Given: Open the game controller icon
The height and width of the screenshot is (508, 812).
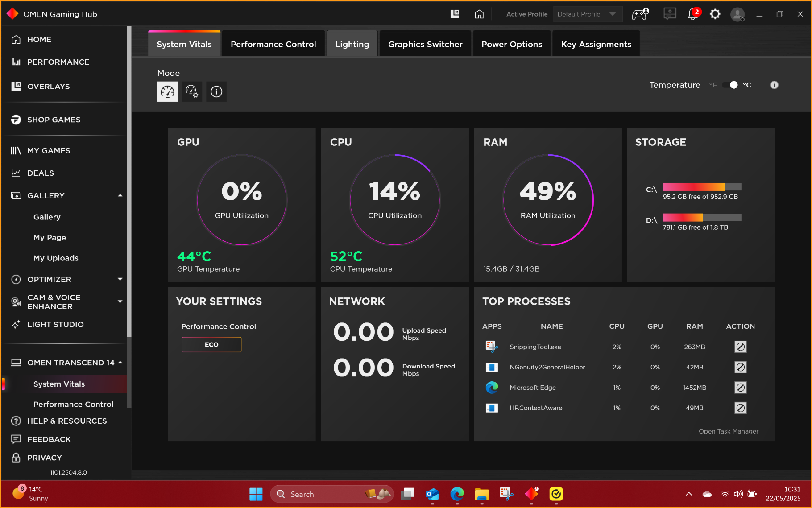Looking at the screenshot, I should coord(640,14).
